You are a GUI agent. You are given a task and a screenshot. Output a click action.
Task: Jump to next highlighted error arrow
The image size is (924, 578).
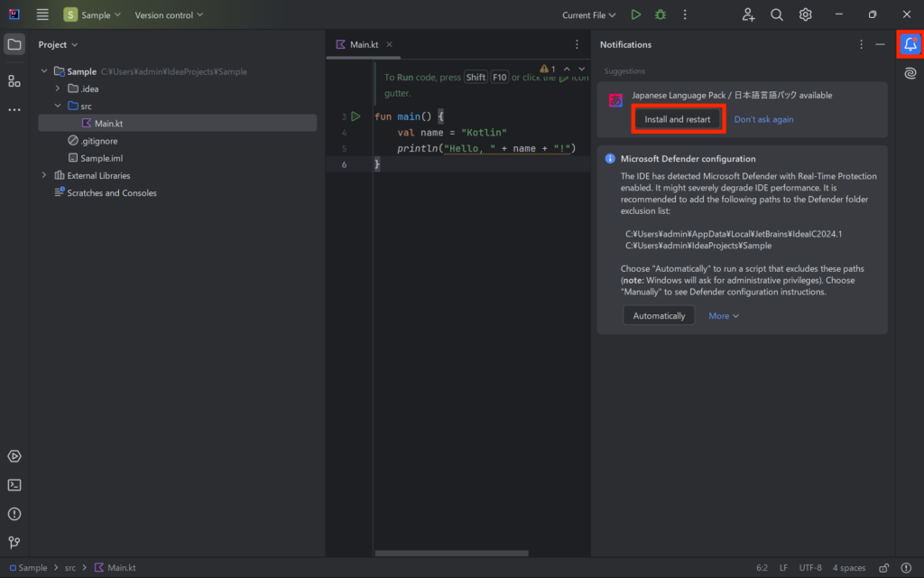(x=582, y=69)
